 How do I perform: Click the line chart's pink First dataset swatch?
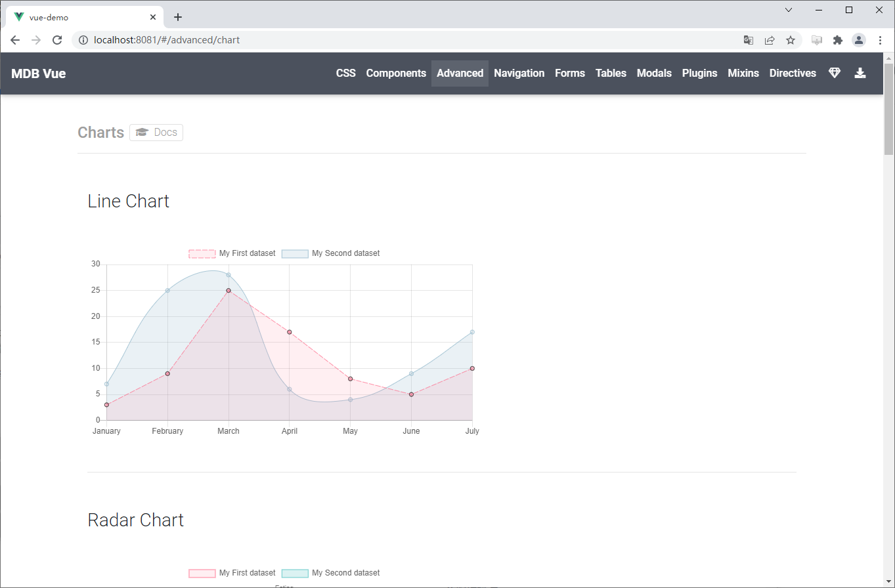pos(202,253)
